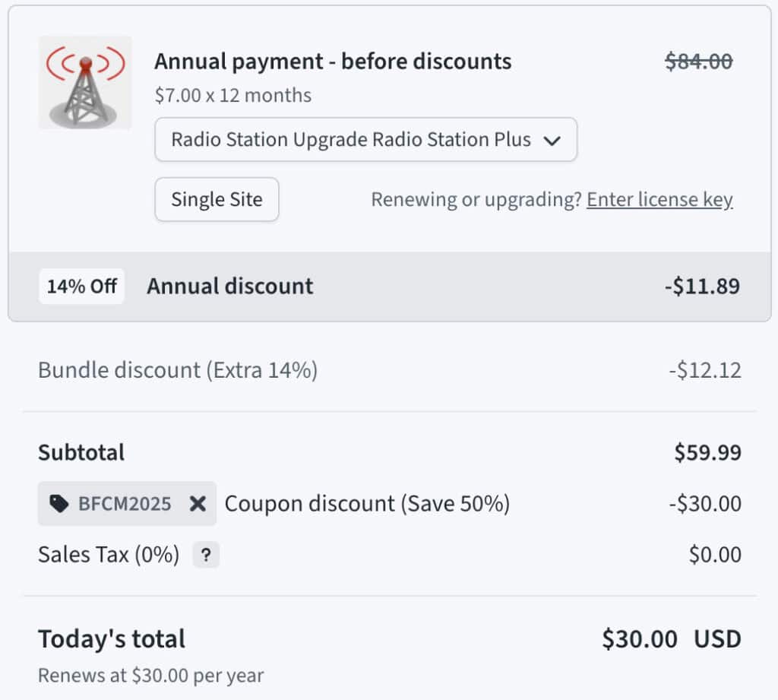Click the struck-through $84.00 price

(x=699, y=62)
